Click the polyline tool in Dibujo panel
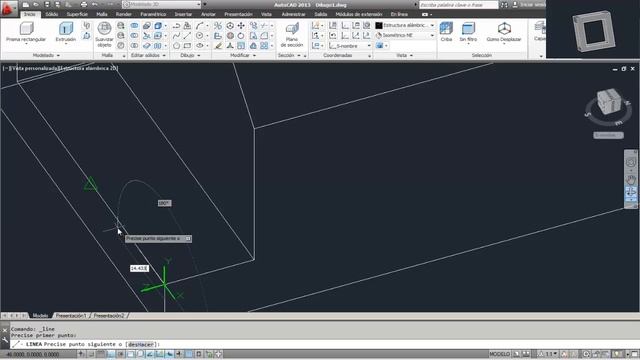This screenshot has width=640, height=360. click(176, 26)
